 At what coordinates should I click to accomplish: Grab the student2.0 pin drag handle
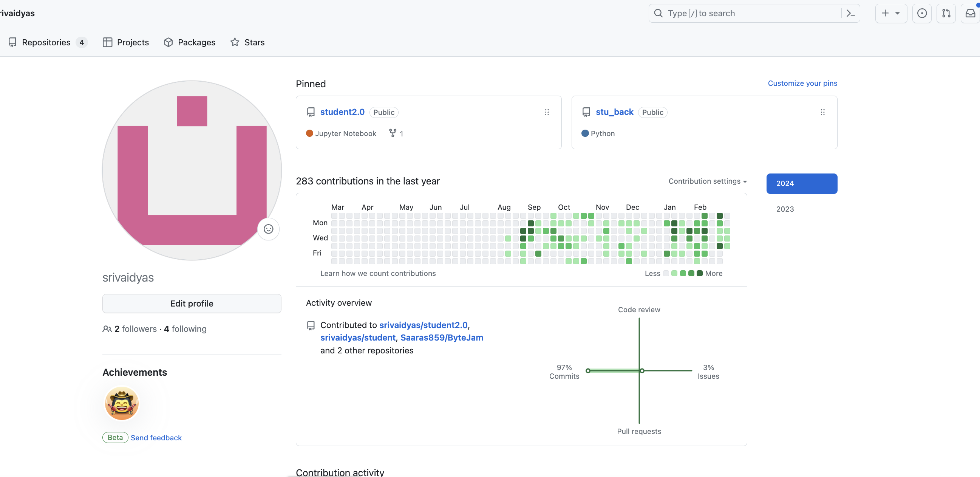click(x=547, y=112)
